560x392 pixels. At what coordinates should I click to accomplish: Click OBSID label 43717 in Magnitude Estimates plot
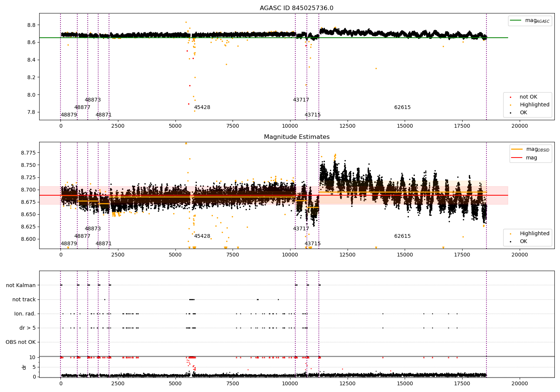[301, 229]
